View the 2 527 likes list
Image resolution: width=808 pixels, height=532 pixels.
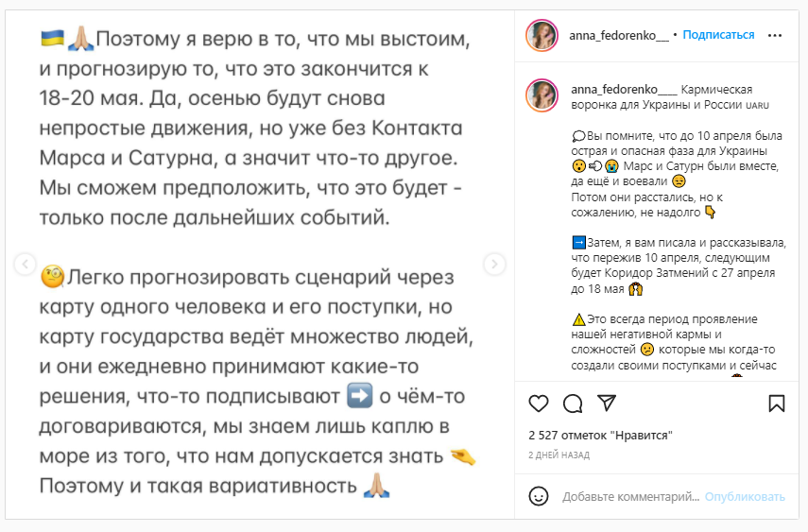[599, 436]
